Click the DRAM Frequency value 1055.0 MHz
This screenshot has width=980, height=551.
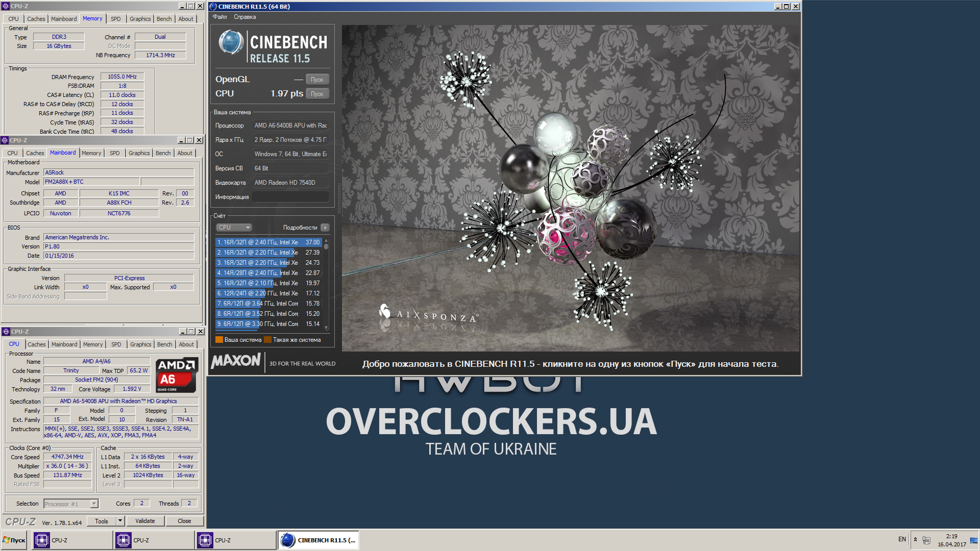(122, 77)
